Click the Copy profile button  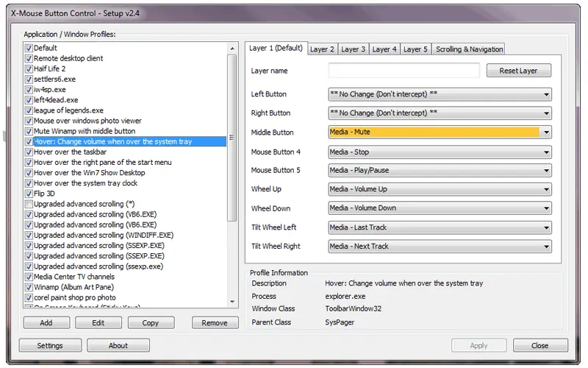pos(151,323)
